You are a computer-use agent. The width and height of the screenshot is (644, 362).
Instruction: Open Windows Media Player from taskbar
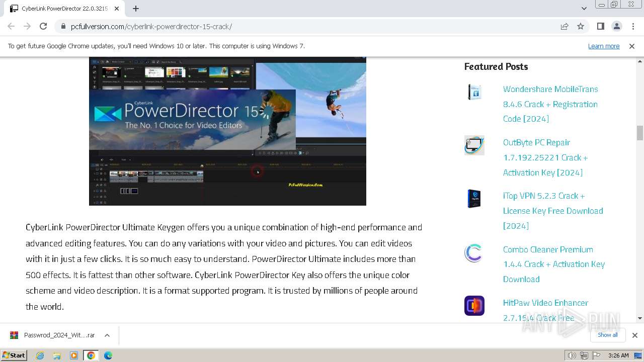(x=74, y=355)
